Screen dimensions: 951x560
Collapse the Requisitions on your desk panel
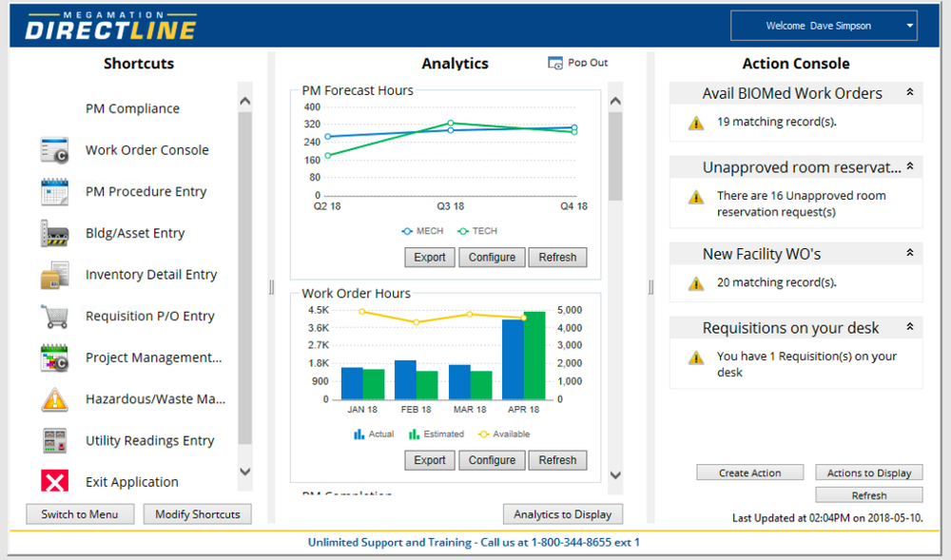[x=910, y=327]
